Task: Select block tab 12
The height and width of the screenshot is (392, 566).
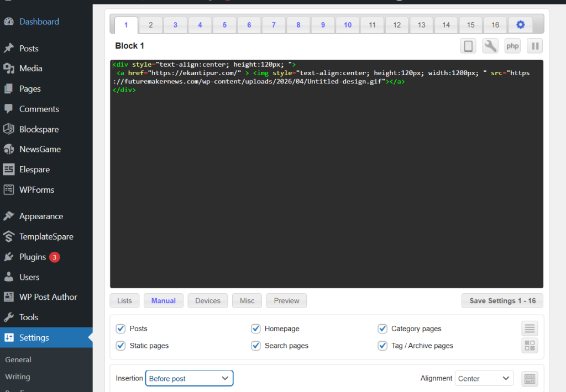Action: [x=397, y=25]
